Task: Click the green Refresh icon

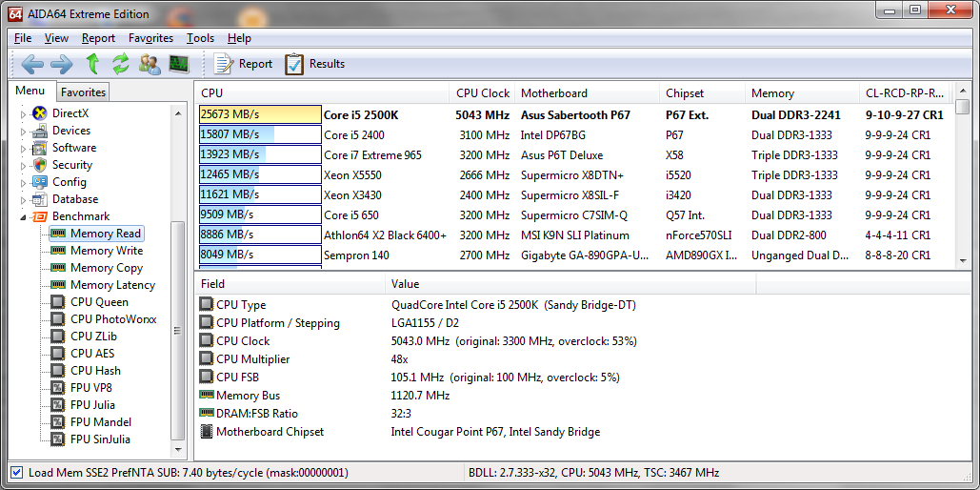Action: coord(120,64)
